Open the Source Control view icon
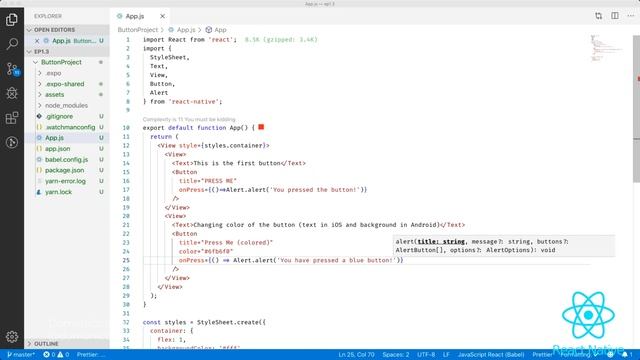The image size is (640, 360). pyautogui.click(x=12, y=69)
